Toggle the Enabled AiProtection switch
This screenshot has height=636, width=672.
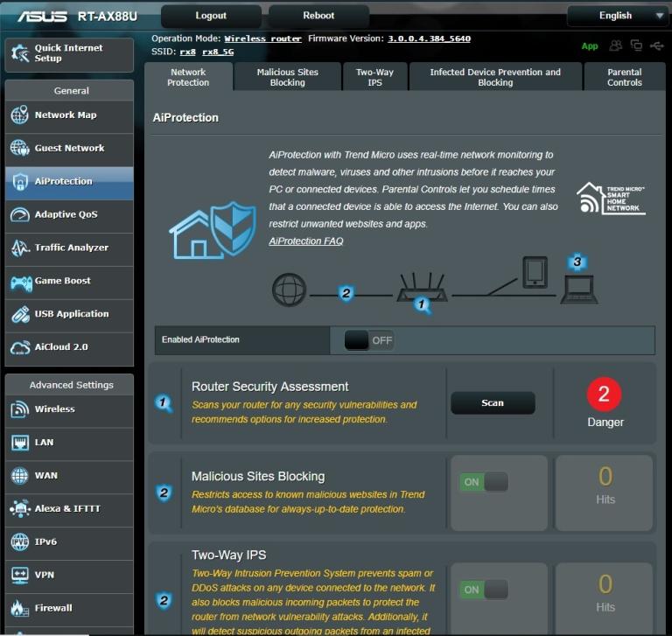coord(369,340)
